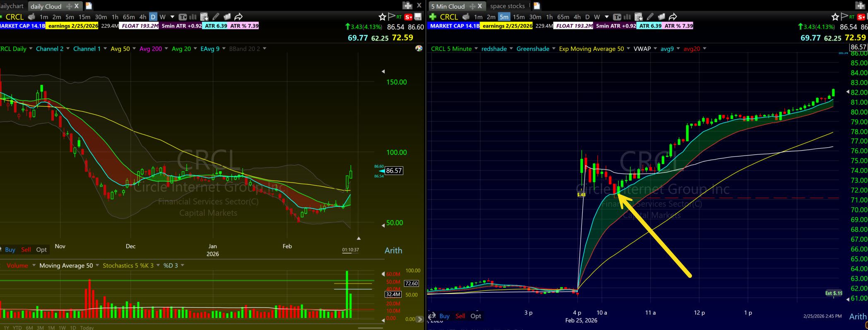
Task: Select 15m timeframe in 5 Min chart
Action: coord(518,17)
